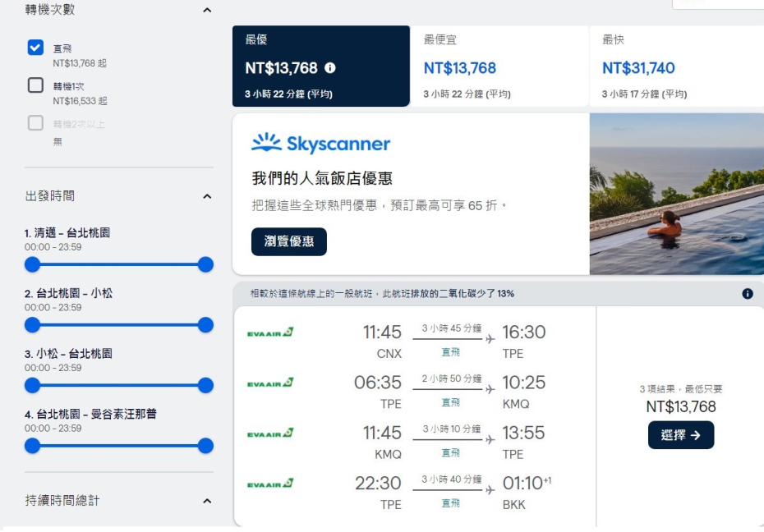The height and width of the screenshot is (532, 764).
Task: Click the 2 小時 50 分鐘 duration label
Action: pyautogui.click(x=452, y=378)
